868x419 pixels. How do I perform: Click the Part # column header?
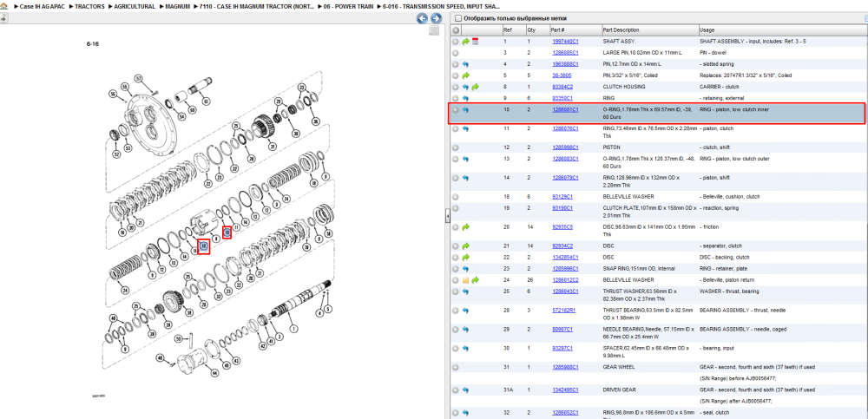click(575, 29)
